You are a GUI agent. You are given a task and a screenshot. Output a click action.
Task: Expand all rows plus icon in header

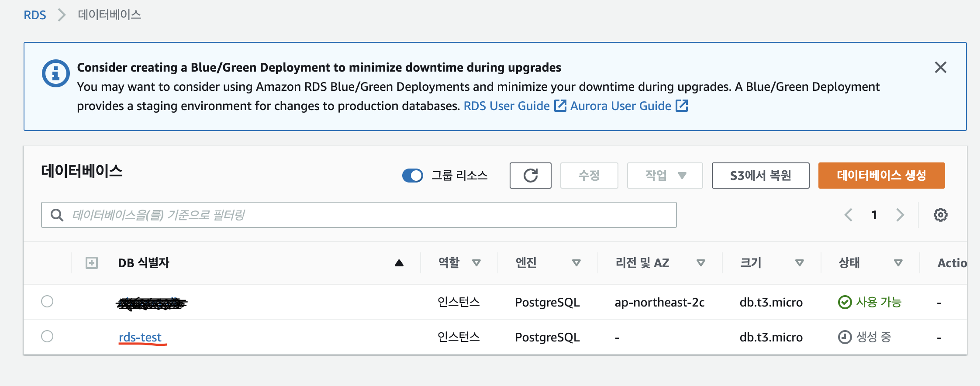tap(91, 263)
